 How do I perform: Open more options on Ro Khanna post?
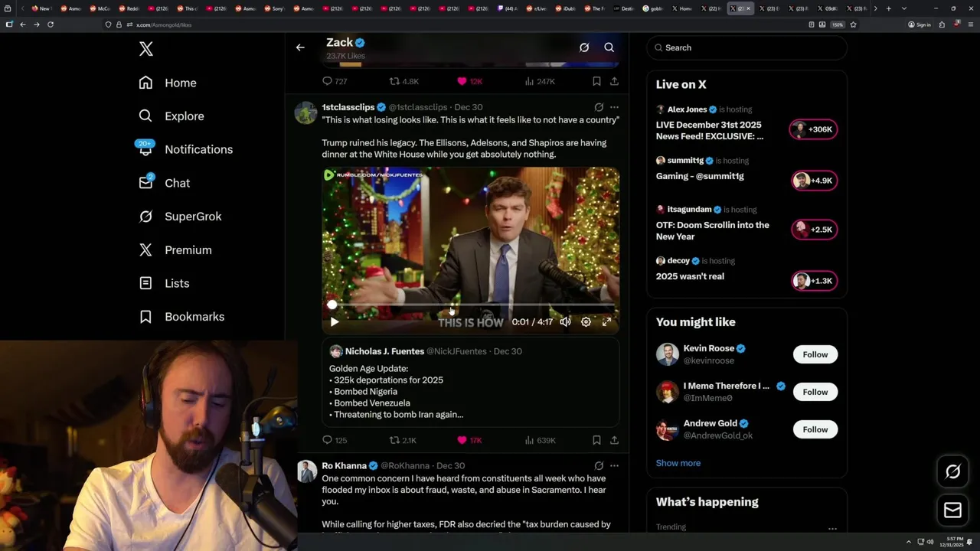click(x=614, y=466)
